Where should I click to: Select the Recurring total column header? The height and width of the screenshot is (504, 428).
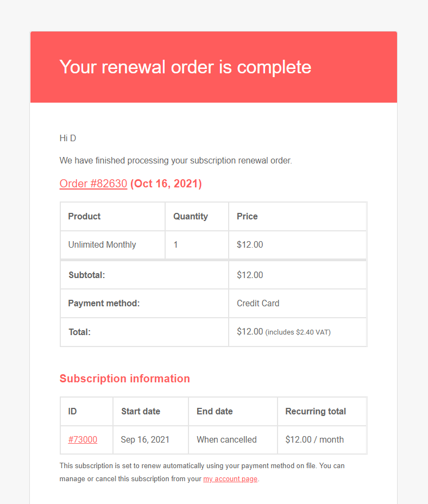pyautogui.click(x=316, y=412)
